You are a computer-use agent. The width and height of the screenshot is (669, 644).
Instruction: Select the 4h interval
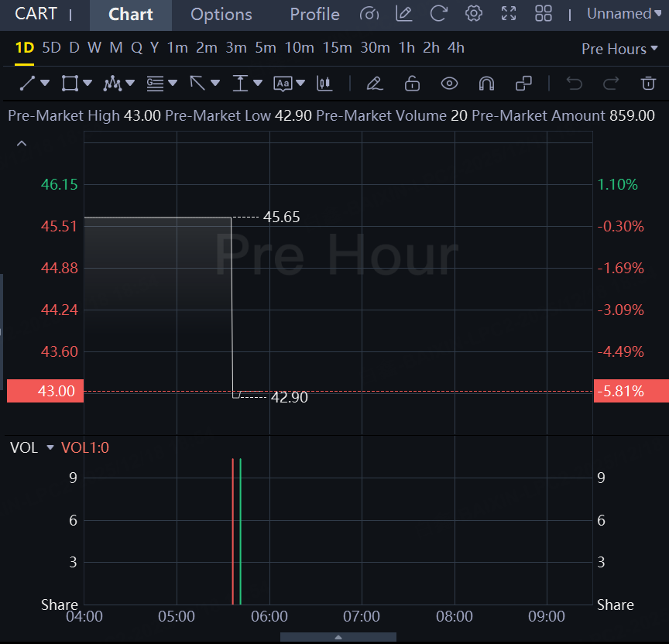click(455, 48)
